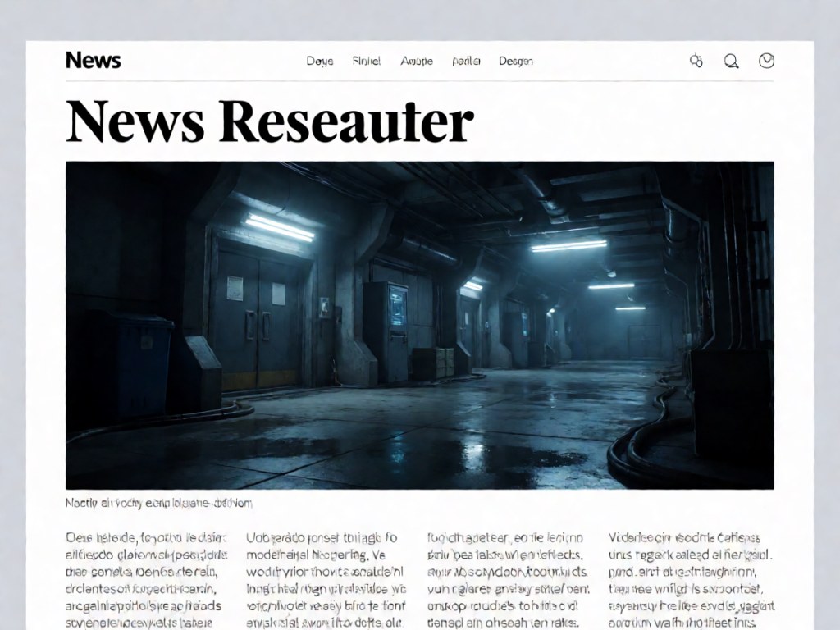Open the Deagen navigation item

click(516, 61)
